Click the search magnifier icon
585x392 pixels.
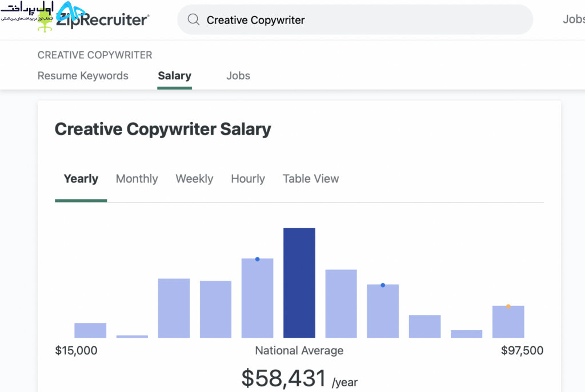coord(193,19)
